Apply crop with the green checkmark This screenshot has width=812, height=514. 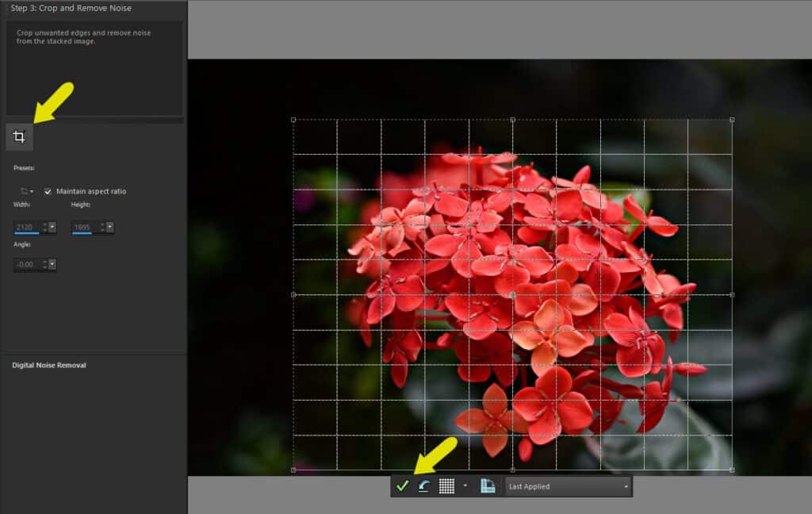(402, 486)
